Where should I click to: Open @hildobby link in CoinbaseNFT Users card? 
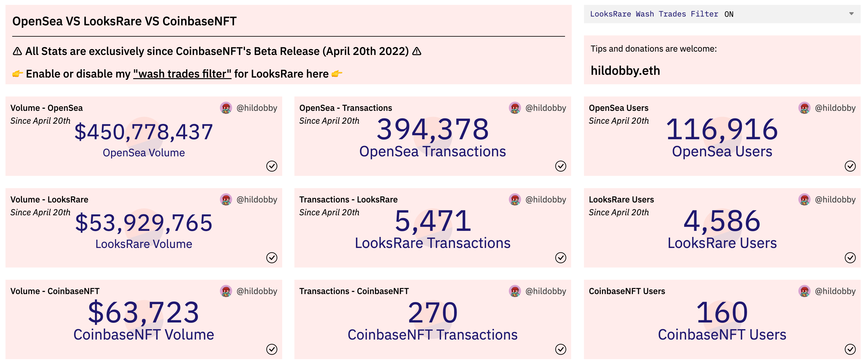pyautogui.click(x=835, y=292)
